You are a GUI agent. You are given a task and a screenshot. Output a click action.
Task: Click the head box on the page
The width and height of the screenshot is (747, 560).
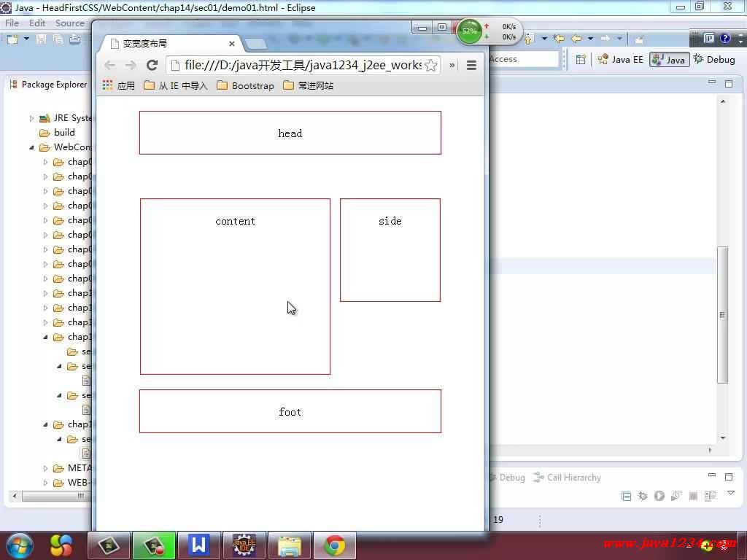(290, 133)
